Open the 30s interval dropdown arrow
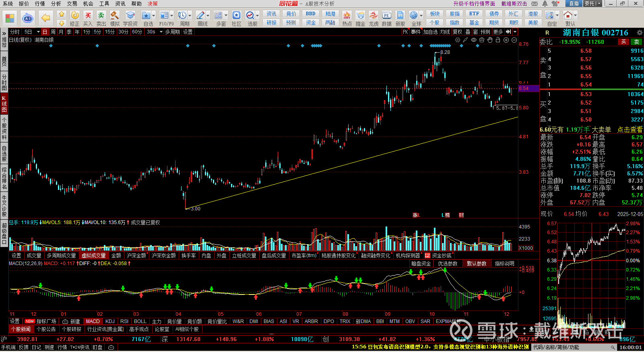This screenshot has width=644, height=352. coord(161,32)
